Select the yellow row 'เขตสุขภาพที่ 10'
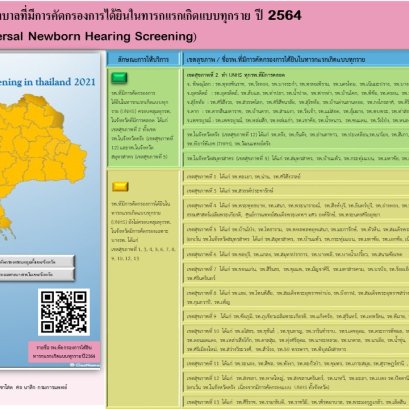This screenshot has height=409, width=409. 296,340
